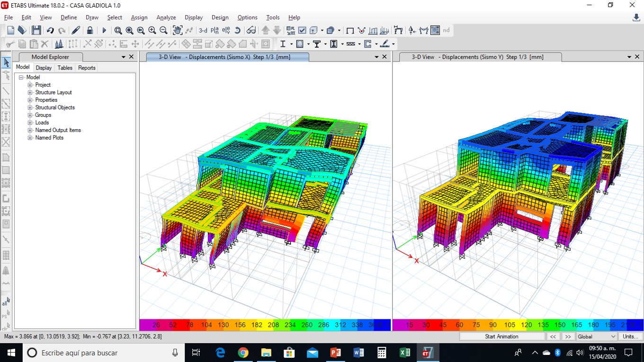Click the Lock model padlock icon

point(90,30)
